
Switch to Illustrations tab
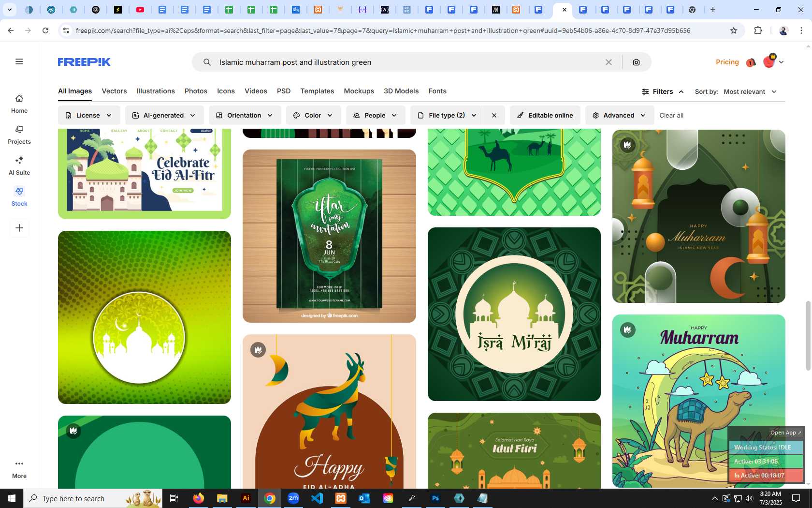156,91
